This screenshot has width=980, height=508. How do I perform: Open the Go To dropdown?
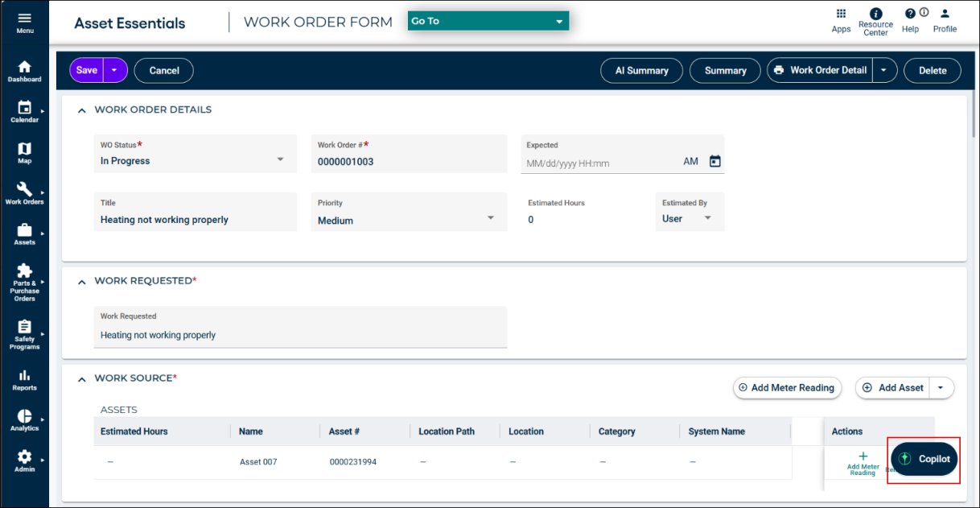[x=488, y=21]
